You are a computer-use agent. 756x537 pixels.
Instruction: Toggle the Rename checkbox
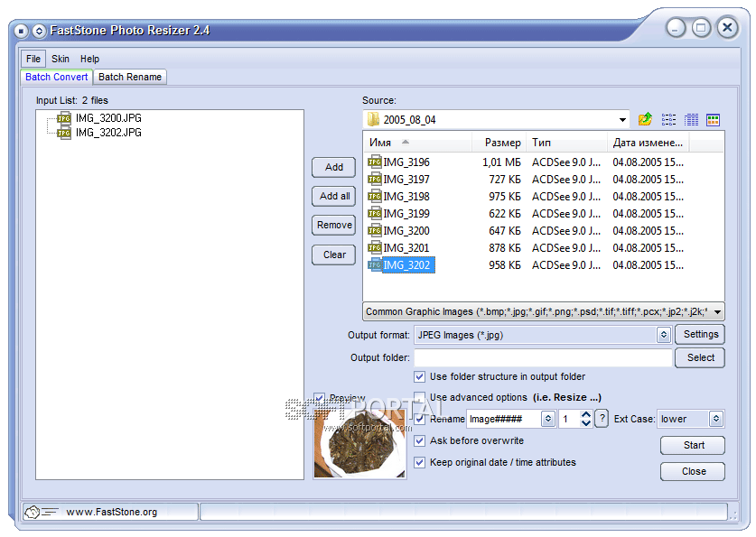click(419, 419)
